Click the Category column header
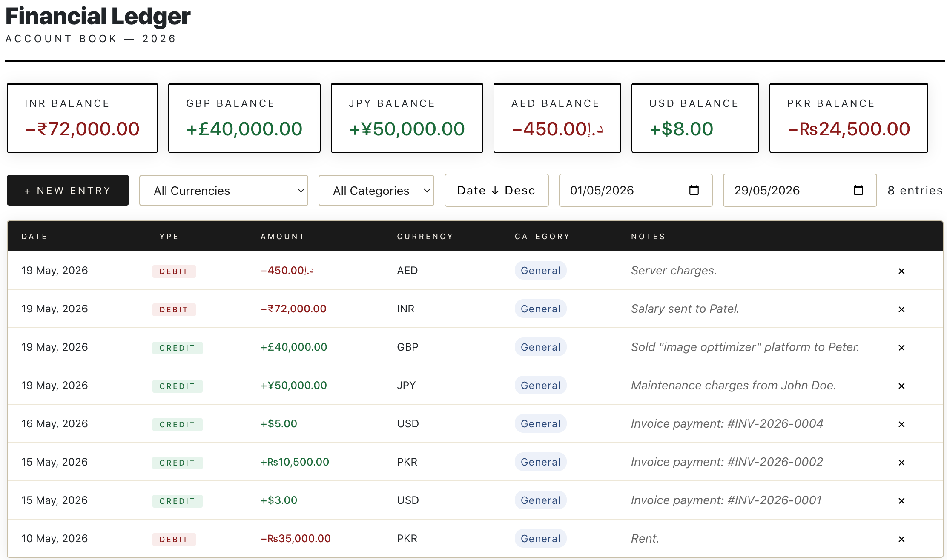The image size is (947, 560). pos(542,237)
